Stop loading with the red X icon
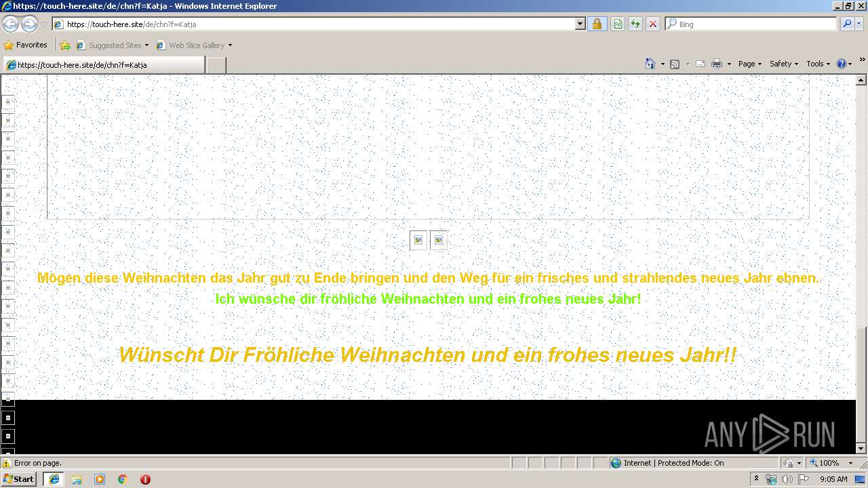 (x=652, y=24)
